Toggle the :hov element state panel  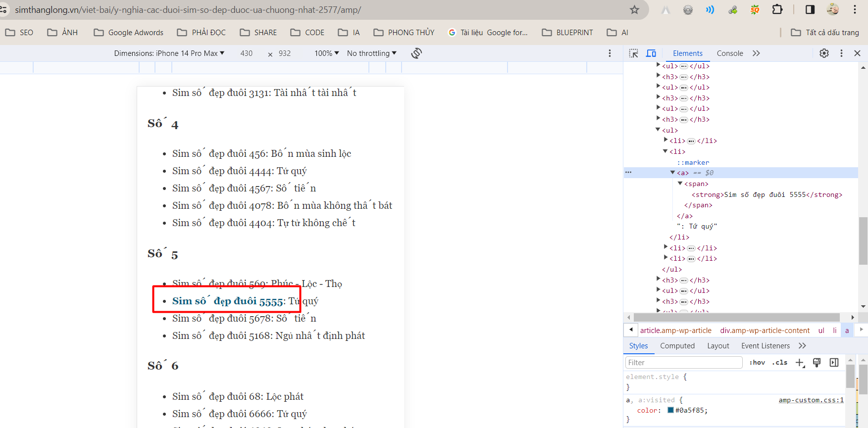(757, 363)
